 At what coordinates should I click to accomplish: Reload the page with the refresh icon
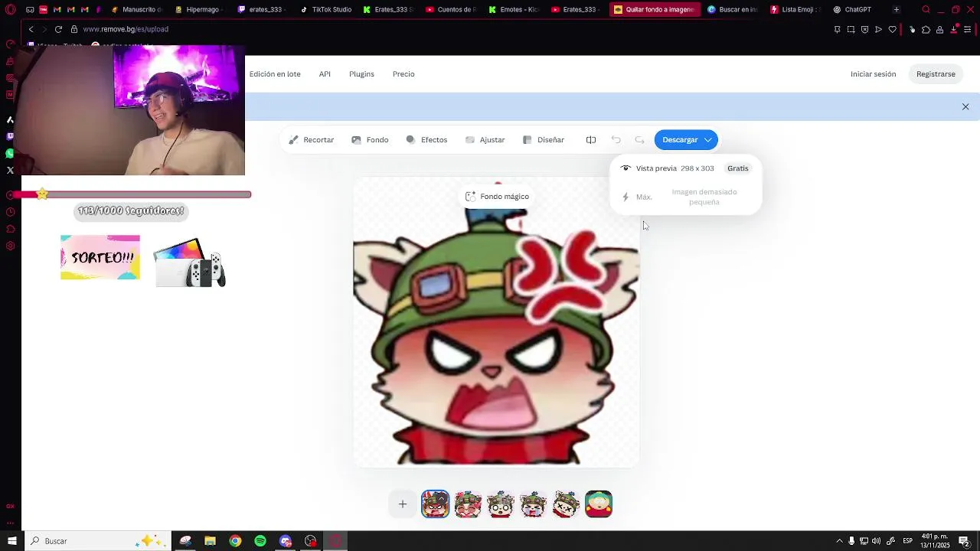(58, 29)
